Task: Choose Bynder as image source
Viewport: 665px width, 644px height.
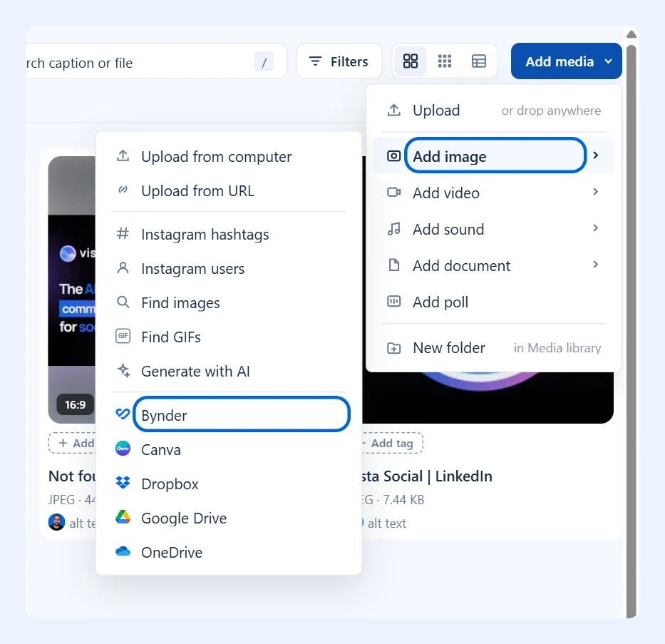Action: coord(229,415)
